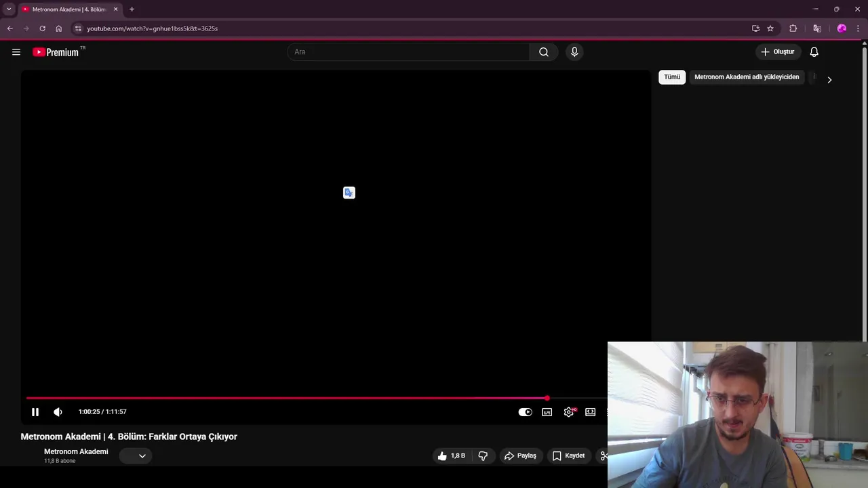Click the Google Translate popup icon on video
This screenshot has height=488, width=868.
click(349, 193)
